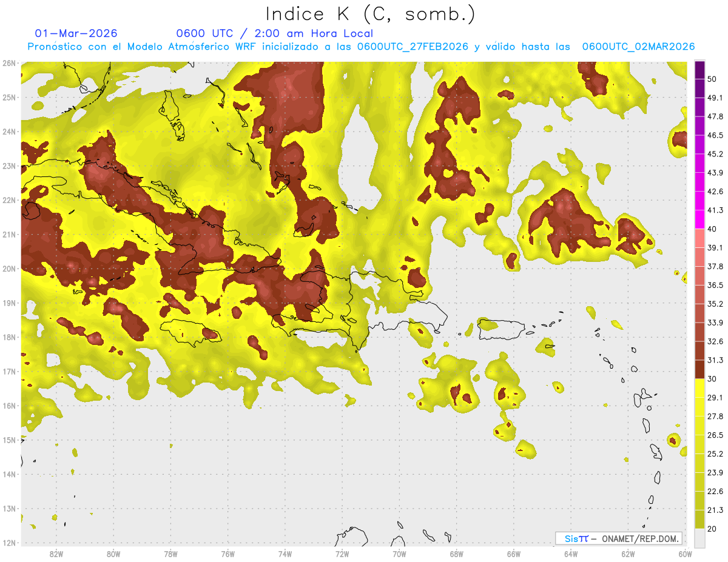Click the longitude label '60W'

[x=685, y=554]
